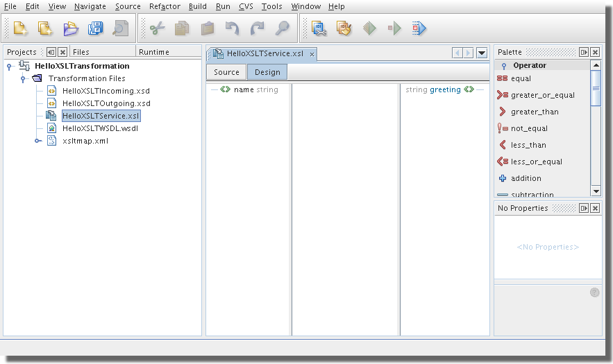Switch to the Source editor view
613x364 pixels.
point(226,72)
